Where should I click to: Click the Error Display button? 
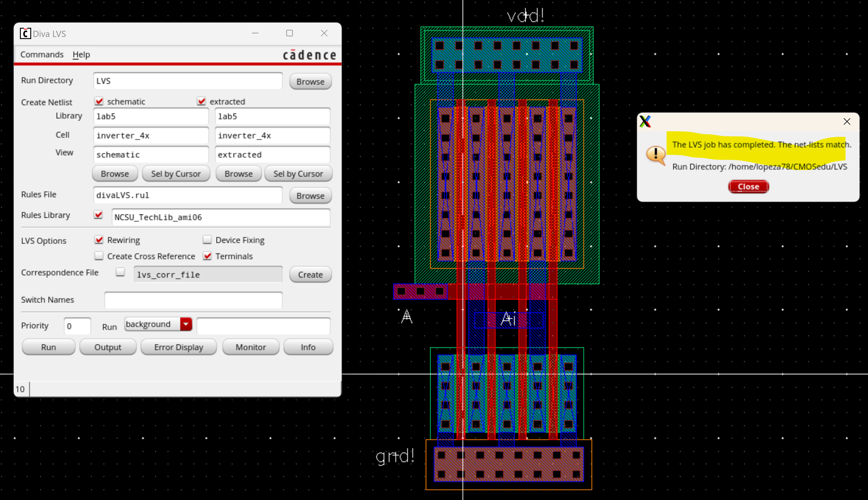click(x=179, y=347)
